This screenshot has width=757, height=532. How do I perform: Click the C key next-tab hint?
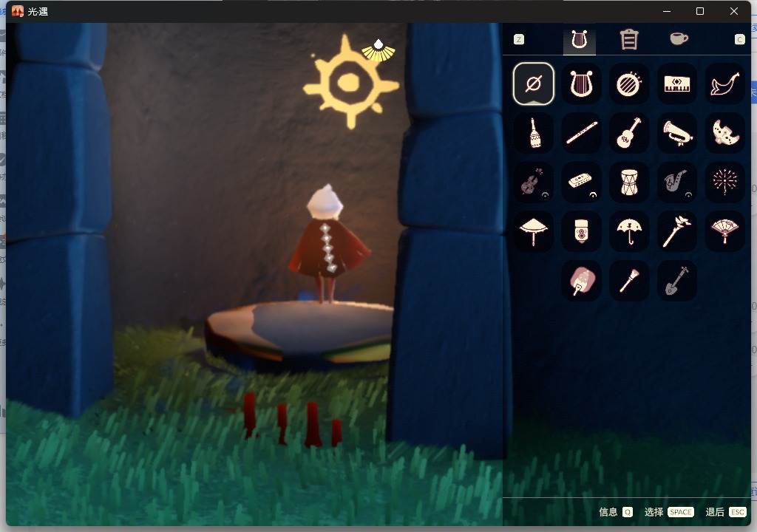click(x=739, y=40)
